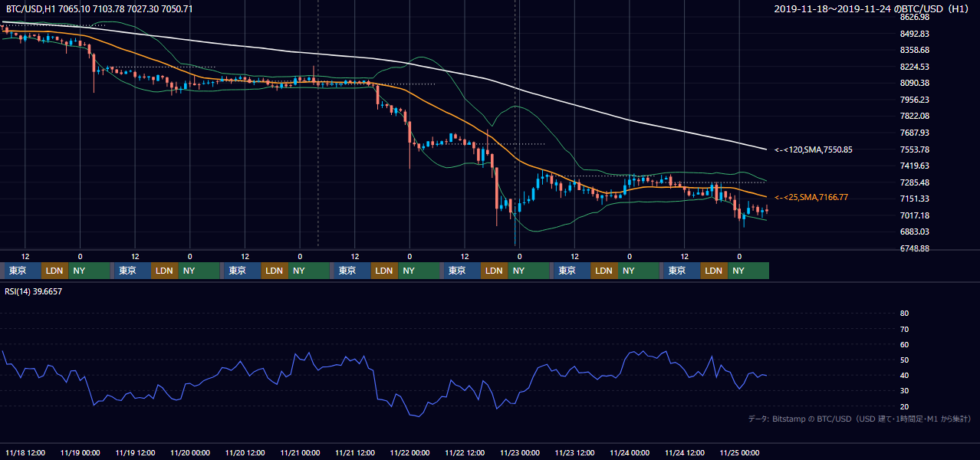Click price axis label 8492.83
The width and height of the screenshot is (980, 460).
pyautogui.click(x=915, y=34)
